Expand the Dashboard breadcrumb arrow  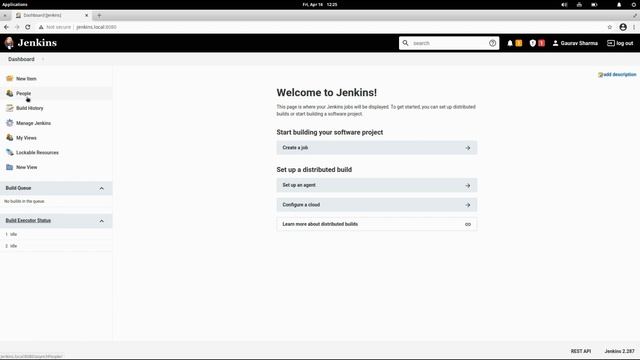tap(43, 59)
